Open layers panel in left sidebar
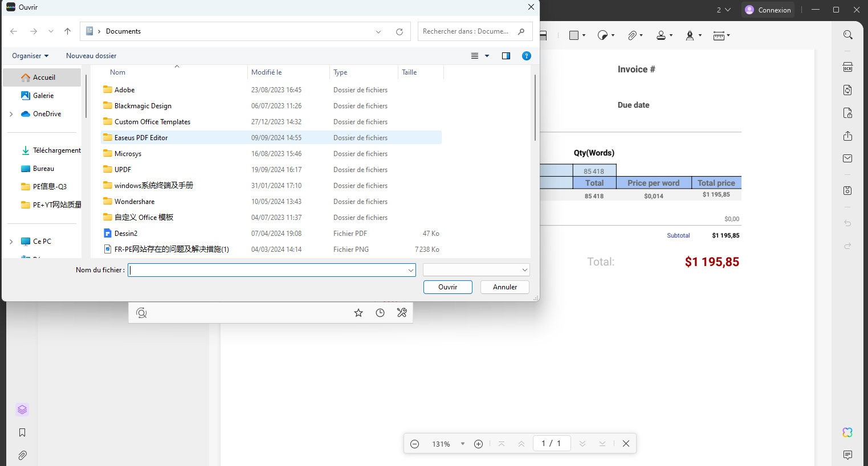The height and width of the screenshot is (466, 868). (x=22, y=410)
